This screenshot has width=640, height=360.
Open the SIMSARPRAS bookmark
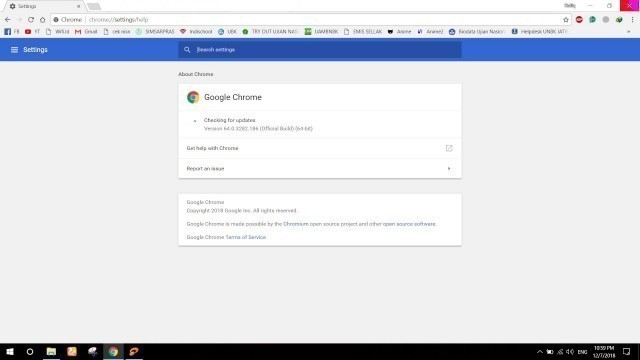[x=155, y=31]
